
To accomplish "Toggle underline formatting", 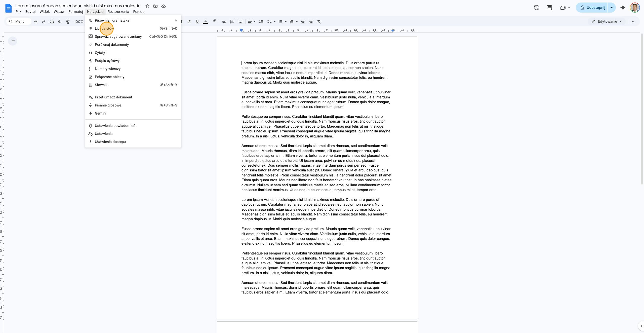I will [x=197, y=22].
